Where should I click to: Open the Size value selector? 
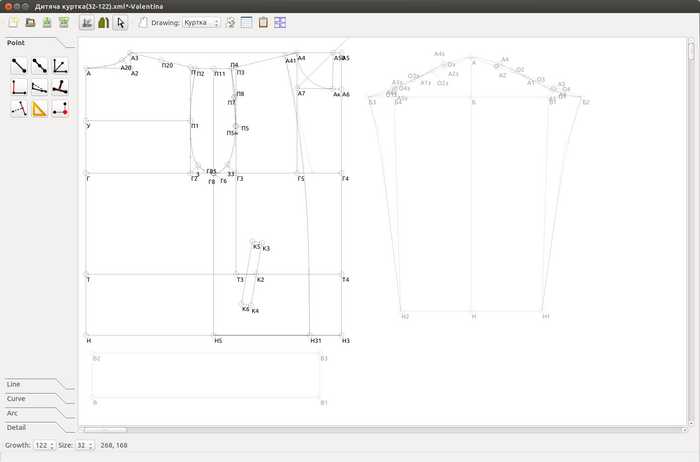pyautogui.click(x=85, y=445)
